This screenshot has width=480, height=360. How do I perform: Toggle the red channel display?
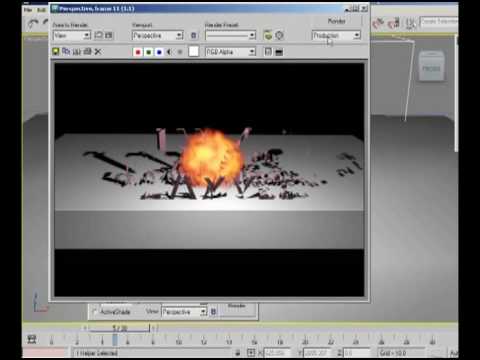[138, 52]
